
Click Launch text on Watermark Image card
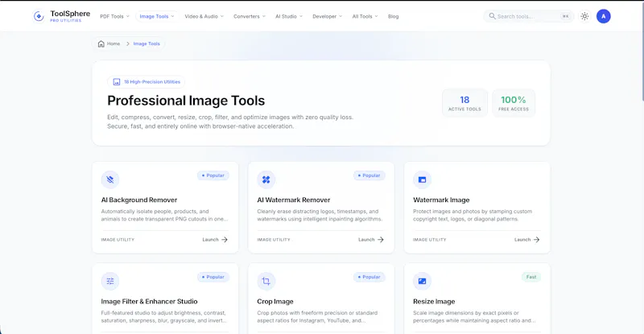[522, 240]
